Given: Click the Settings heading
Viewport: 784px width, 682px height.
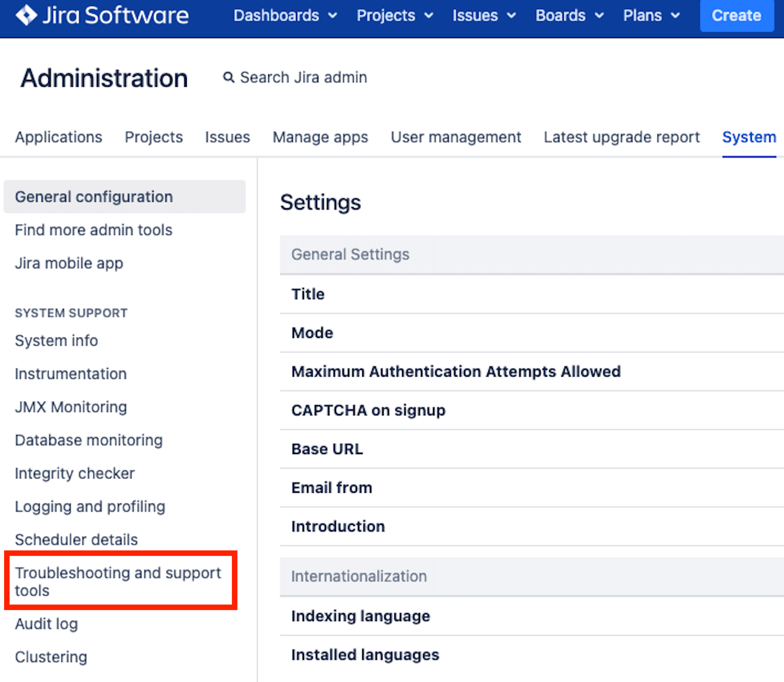Looking at the screenshot, I should click(321, 202).
